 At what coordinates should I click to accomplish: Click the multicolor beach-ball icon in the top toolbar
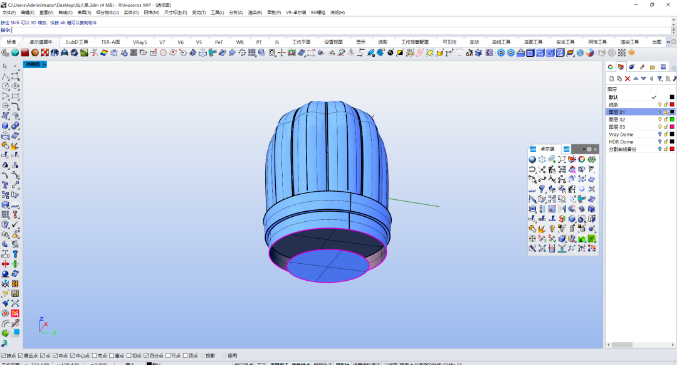pos(590,53)
